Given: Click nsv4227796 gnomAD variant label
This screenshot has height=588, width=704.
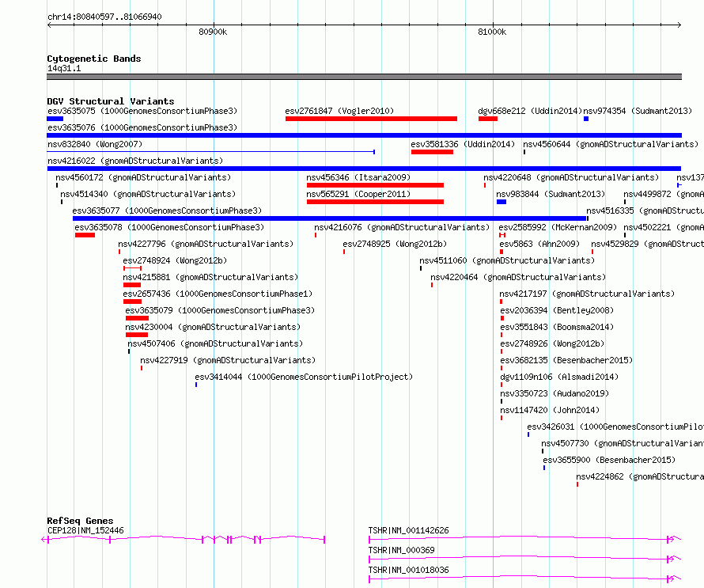Looking at the screenshot, I should 206,244.
